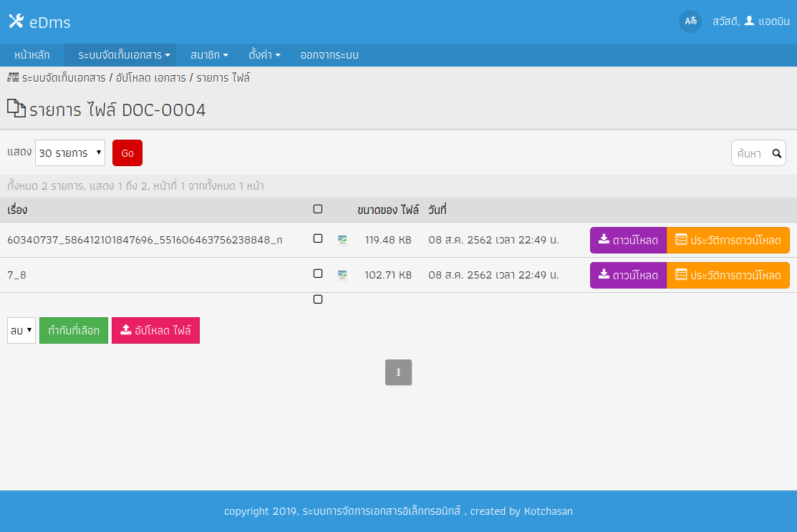
Task: Click the green ทำกับที่เลือก button
Action: (74, 330)
